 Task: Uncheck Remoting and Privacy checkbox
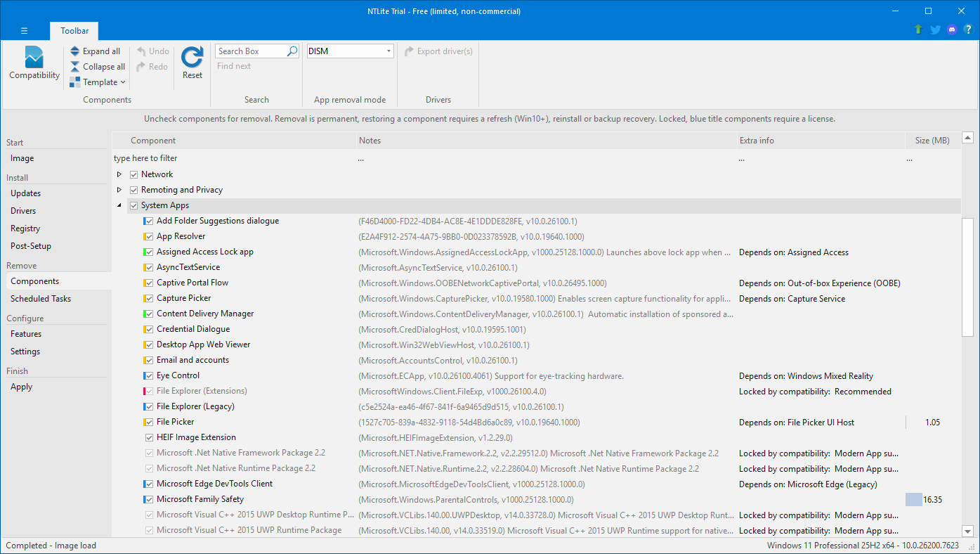coord(134,190)
